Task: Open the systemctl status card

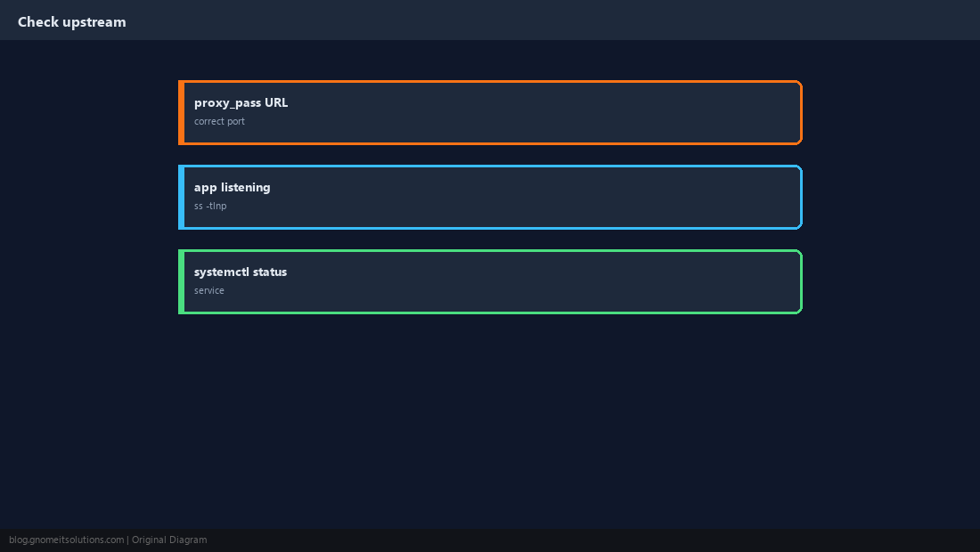Action: pyautogui.click(x=490, y=281)
